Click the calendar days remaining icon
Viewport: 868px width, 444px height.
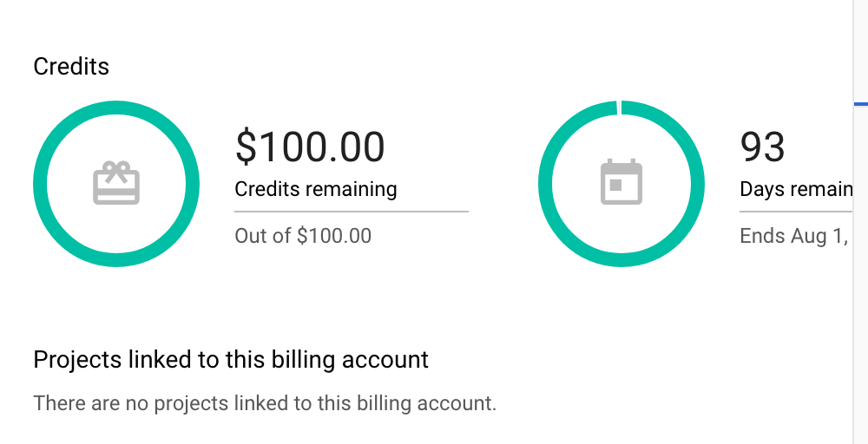point(621,182)
